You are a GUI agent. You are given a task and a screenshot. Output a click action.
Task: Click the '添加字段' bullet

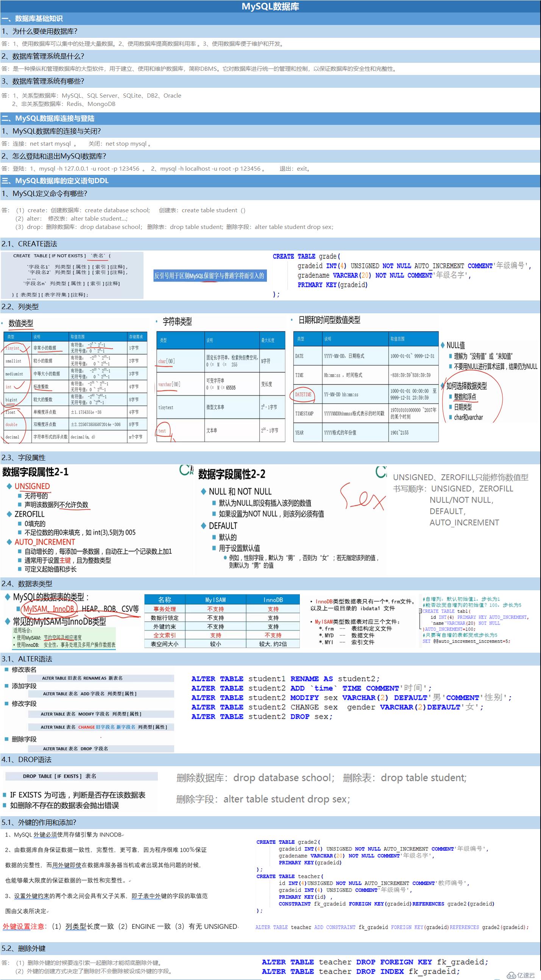(24, 686)
